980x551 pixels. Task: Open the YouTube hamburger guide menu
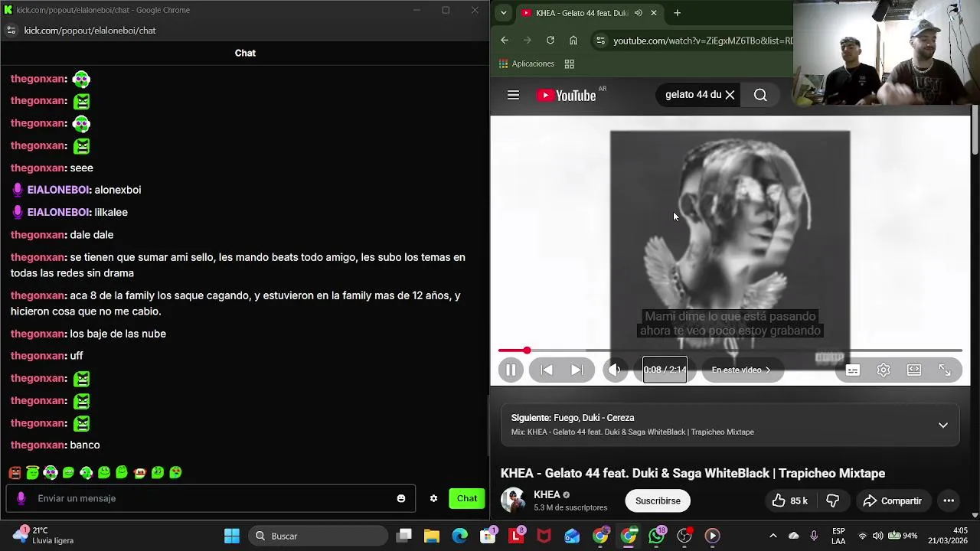coord(513,95)
